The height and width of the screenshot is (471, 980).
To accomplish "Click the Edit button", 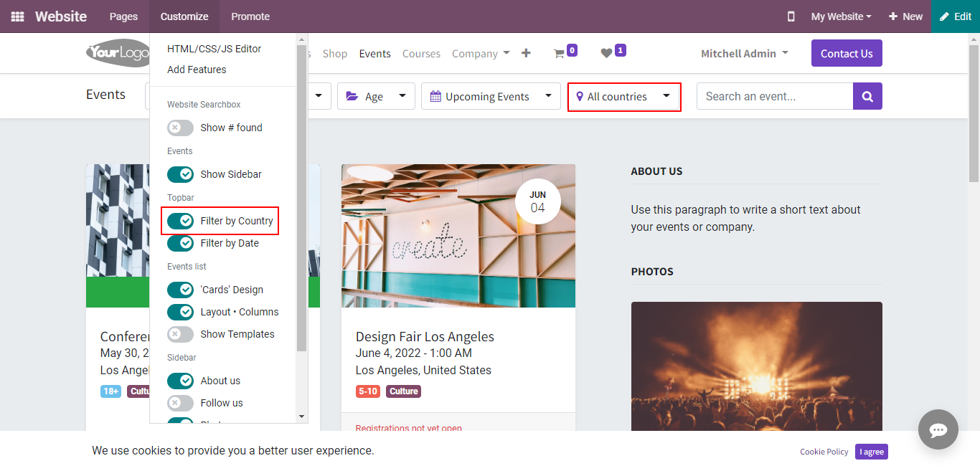I will (x=956, y=16).
